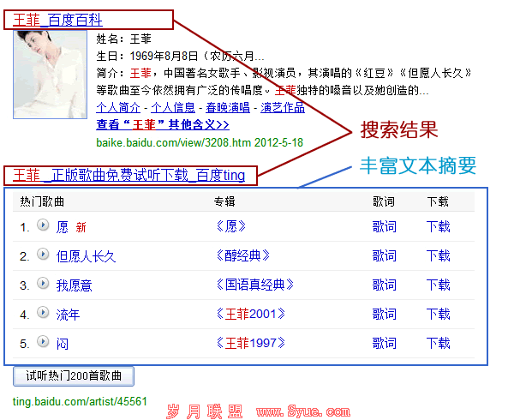Open song title 我愿意
Viewport: 514px width, 420px height.
(x=74, y=285)
